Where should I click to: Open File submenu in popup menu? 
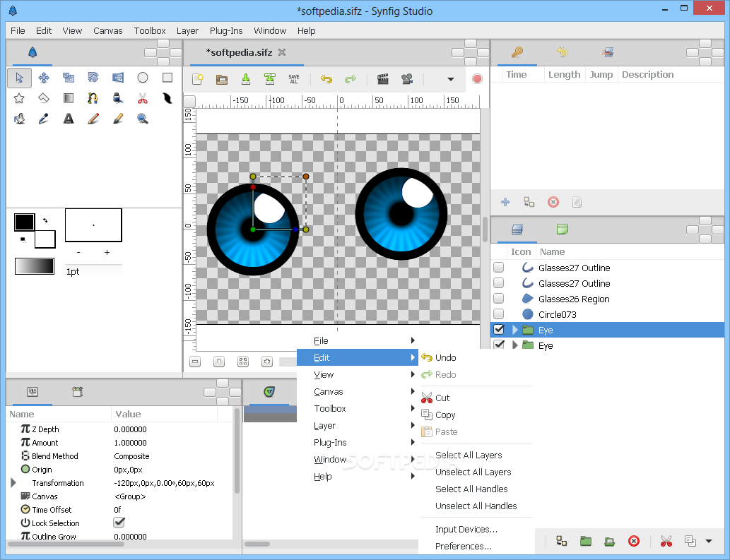(358, 340)
